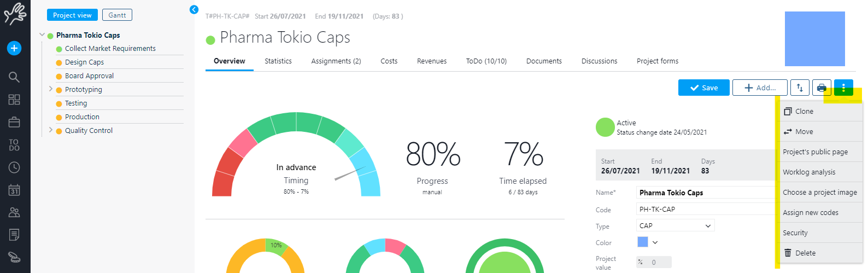
Task: Switch to Gantt view
Action: tap(117, 15)
